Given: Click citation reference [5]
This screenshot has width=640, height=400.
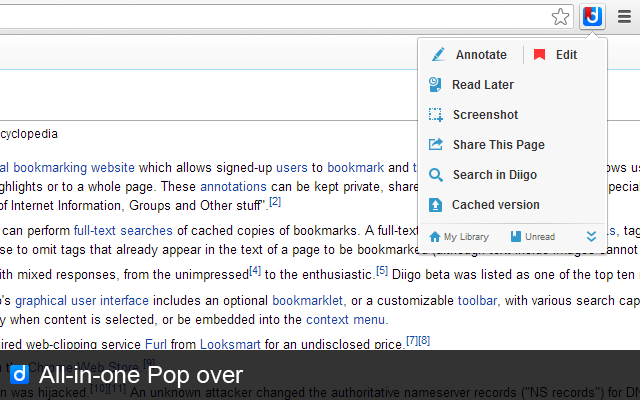Looking at the screenshot, I should (382, 270).
